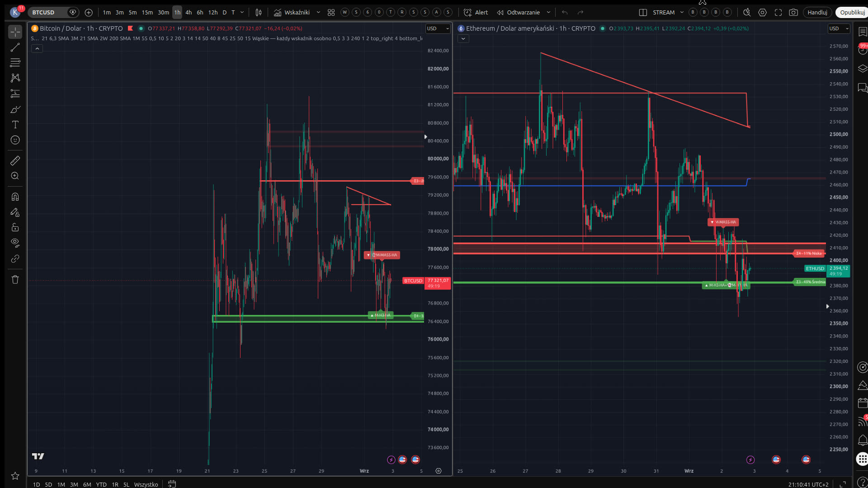Screen dimensions: 868x488
Task: Expand the Wskaźniki favorites chevron
Action: [x=318, y=13]
